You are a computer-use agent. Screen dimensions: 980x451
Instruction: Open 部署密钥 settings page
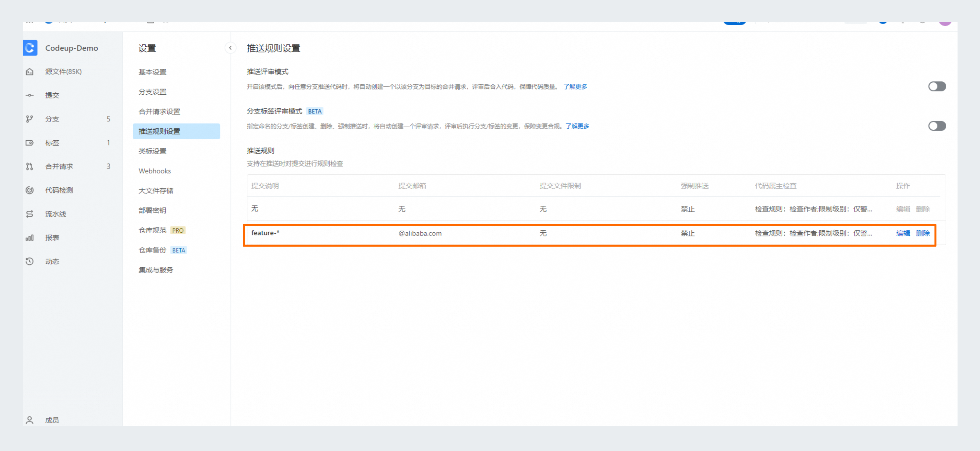pyautogui.click(x=152, y=211)
